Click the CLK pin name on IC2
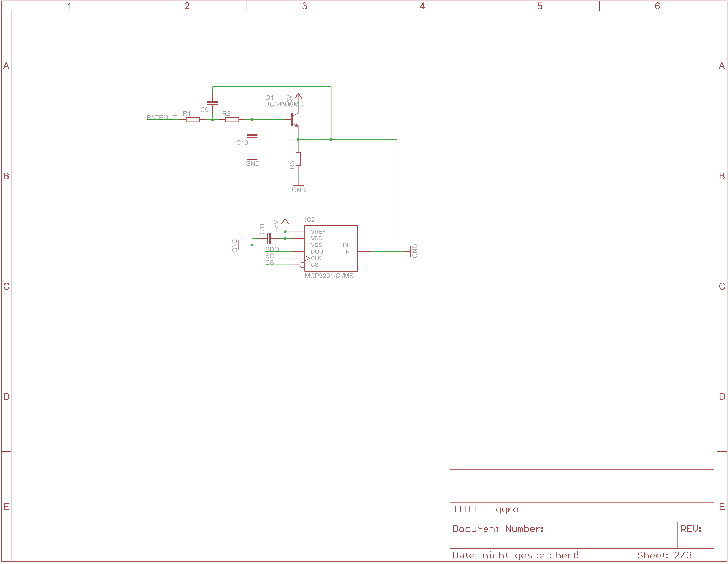This screenshot has width=728, height=564. 316,258
